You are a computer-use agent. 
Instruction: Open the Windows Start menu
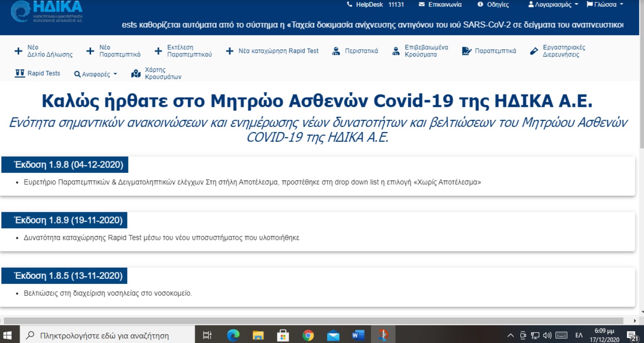[8, 335]
